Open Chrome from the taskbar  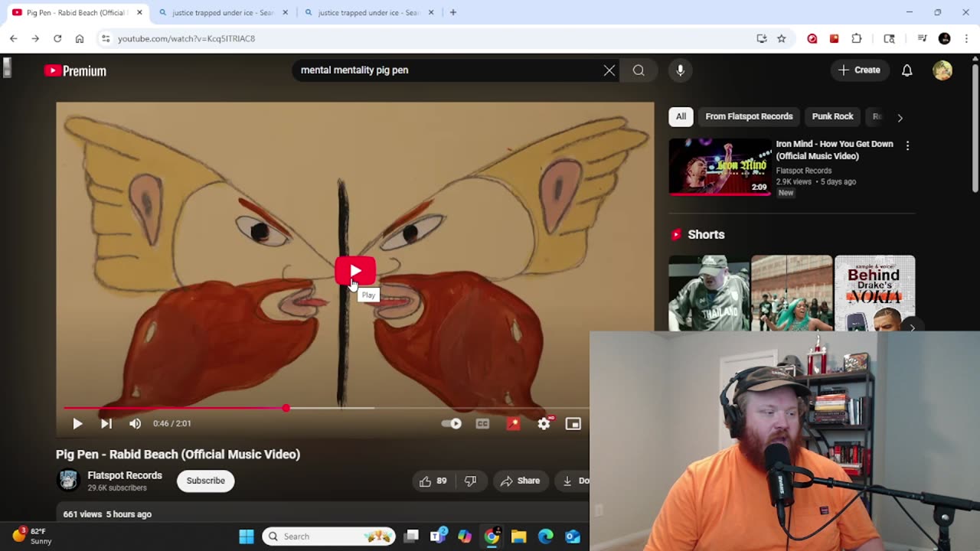click(x=492, y=536)
